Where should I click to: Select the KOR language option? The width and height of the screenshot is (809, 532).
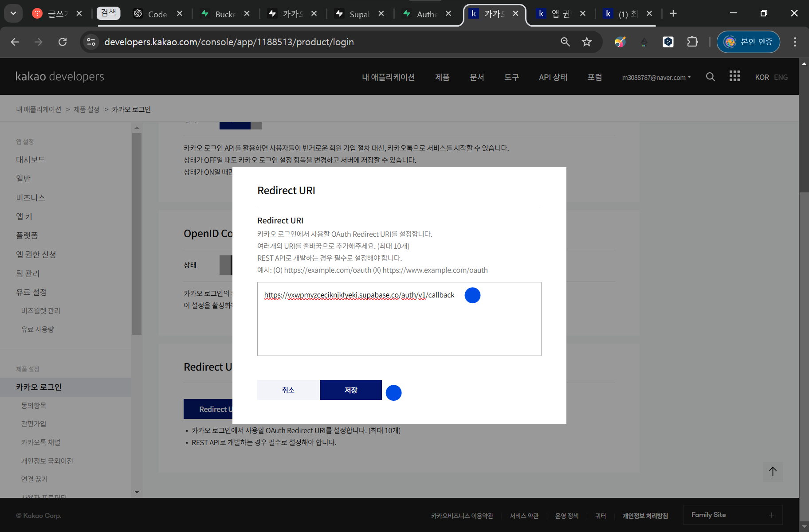click(762, 77)
